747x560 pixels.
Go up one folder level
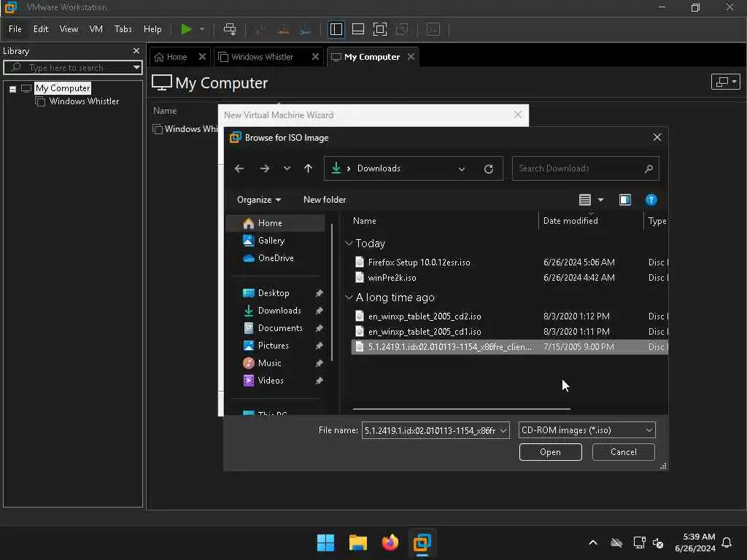pos(309,168)
